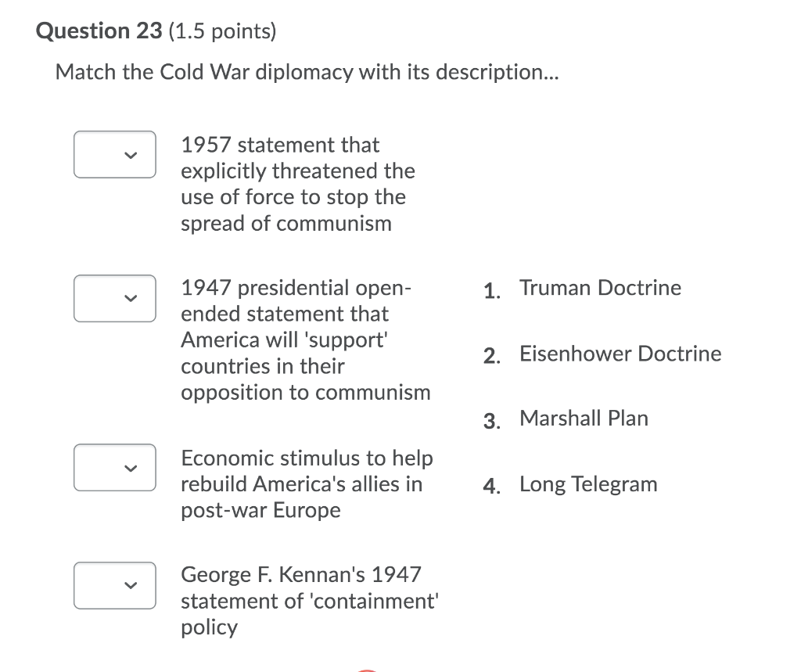
Task: Click the Question 23 heading
Action: (x=99, y=31)
